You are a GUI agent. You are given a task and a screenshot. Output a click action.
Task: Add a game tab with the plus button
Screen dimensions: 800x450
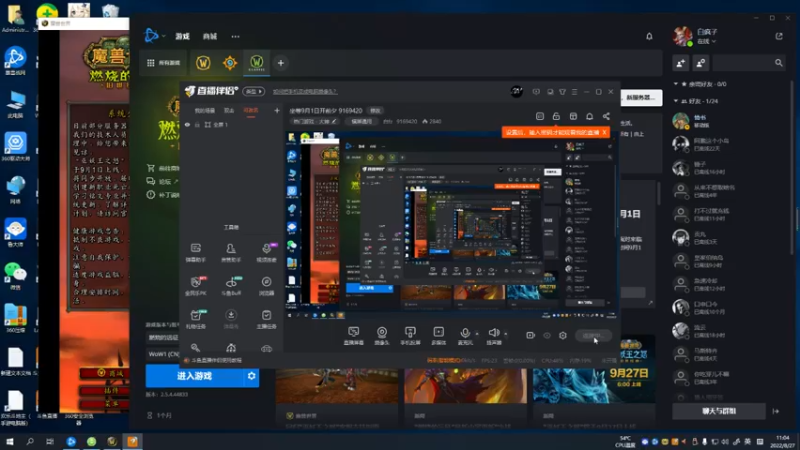point(281,63)
